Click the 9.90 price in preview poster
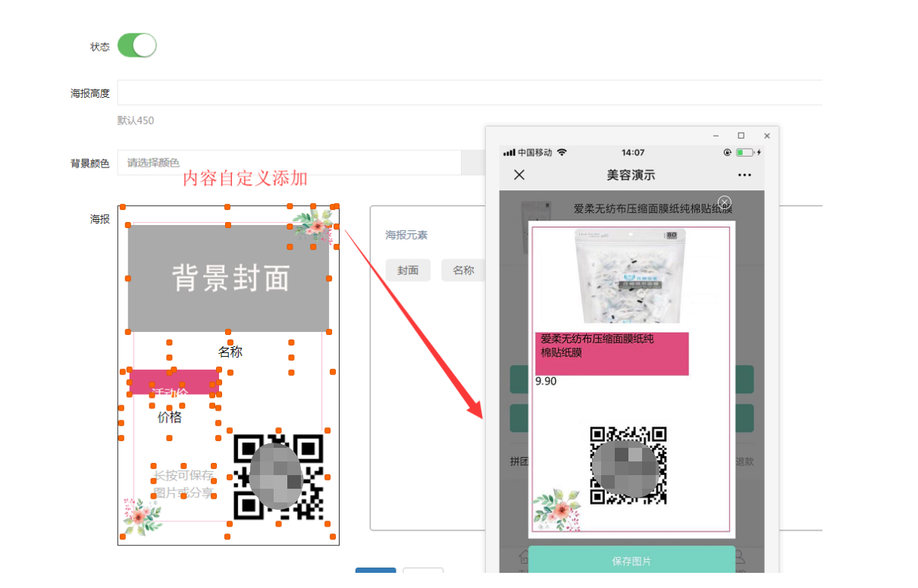This screenshot has width=918, height=588. [x=546, y=381]
